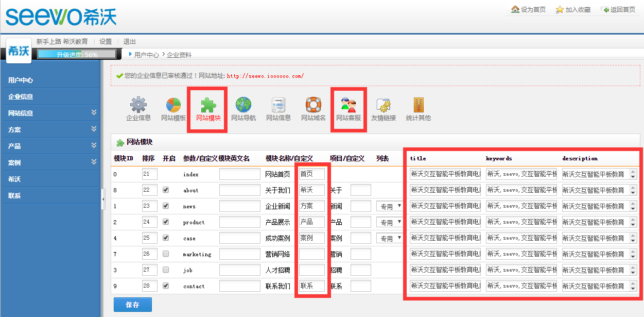Click 企业资料 in the breadcrumb

pyautogui.click(x=179, y=55)
